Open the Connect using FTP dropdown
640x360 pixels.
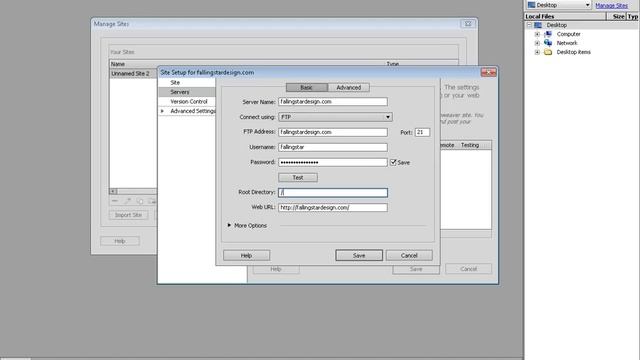point(335,117)
